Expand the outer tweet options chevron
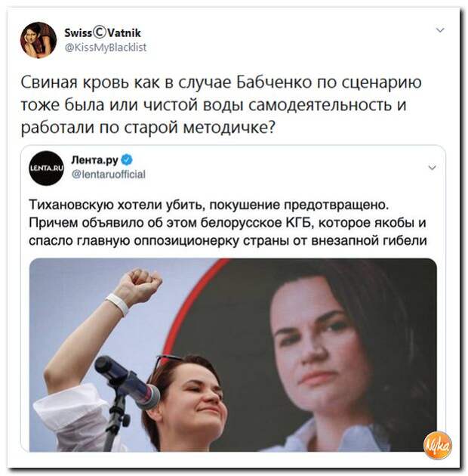This screenshot has width=468, height=476. pos(440,30)
